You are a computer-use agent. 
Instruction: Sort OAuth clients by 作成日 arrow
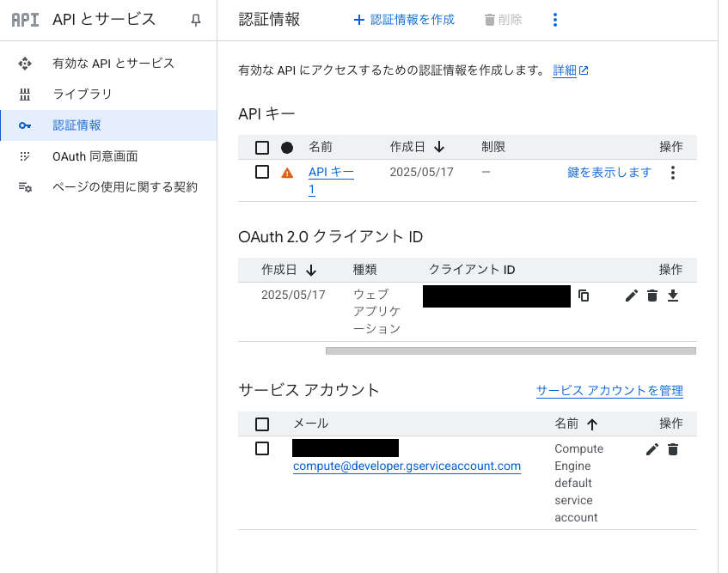[x=311, y=270]
